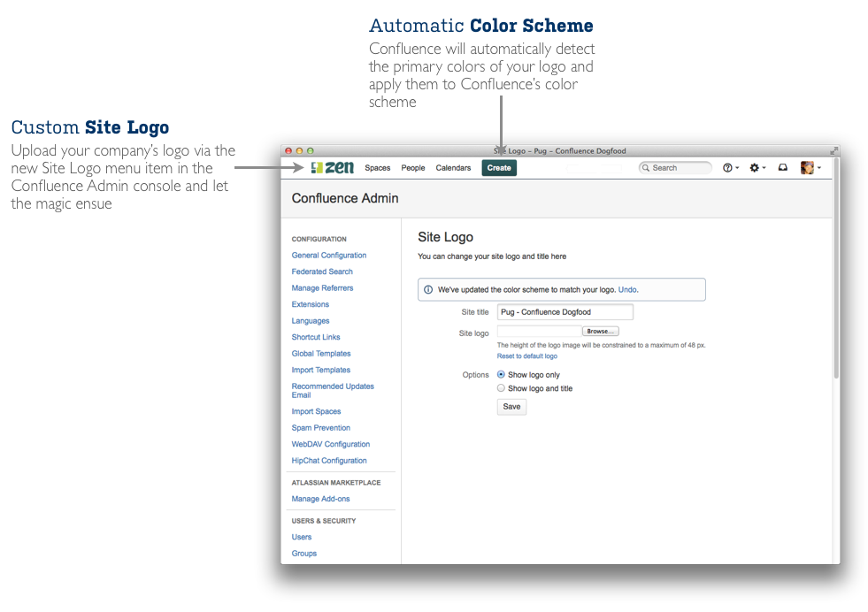Click the vertical scrollbar of the window
The image size is (868, 612).
(836, 268)
